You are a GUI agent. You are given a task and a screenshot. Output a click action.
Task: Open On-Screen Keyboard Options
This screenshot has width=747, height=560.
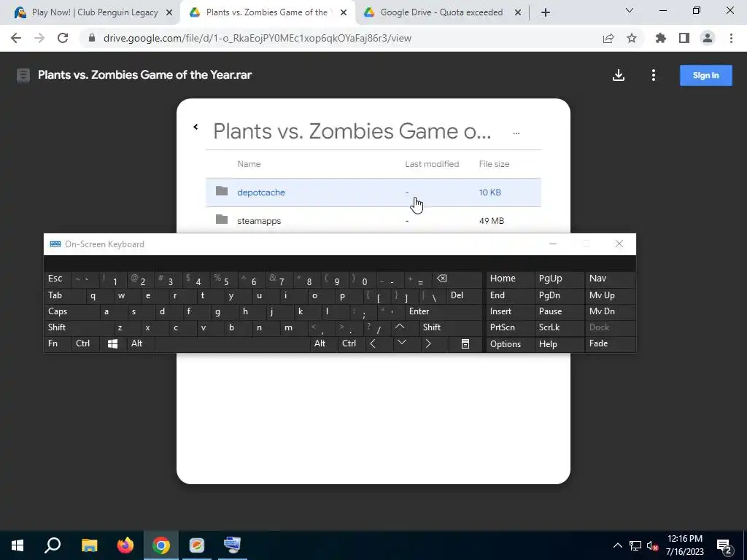pyautogui.click(x=510, y=344)
